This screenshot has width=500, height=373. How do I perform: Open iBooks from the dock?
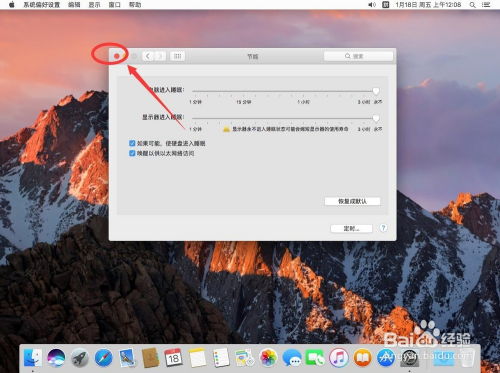point(363,358)
